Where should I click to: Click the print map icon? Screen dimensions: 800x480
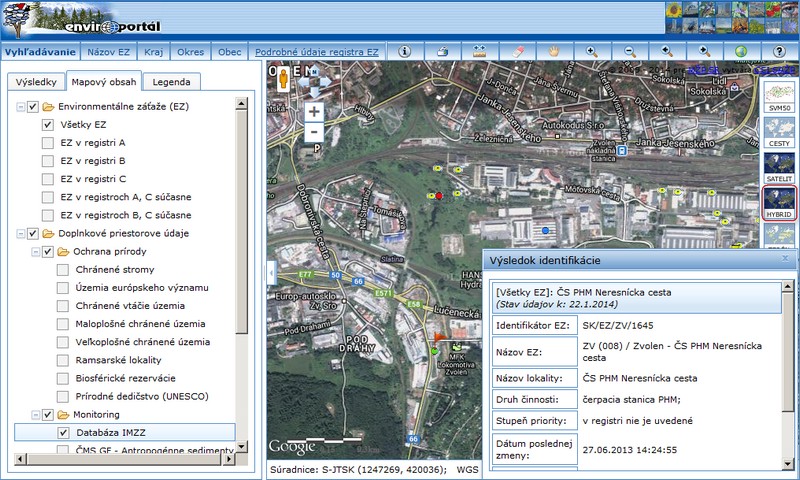coord(442,52)
